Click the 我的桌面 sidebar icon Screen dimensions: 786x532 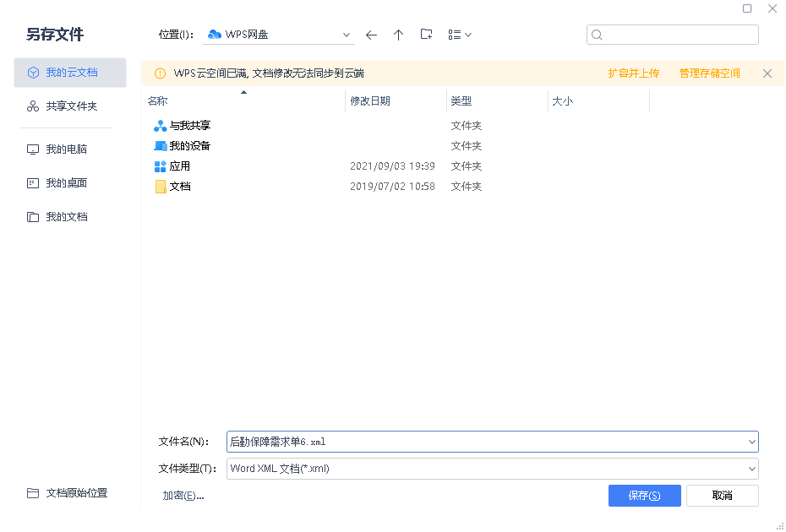point(33,183)
